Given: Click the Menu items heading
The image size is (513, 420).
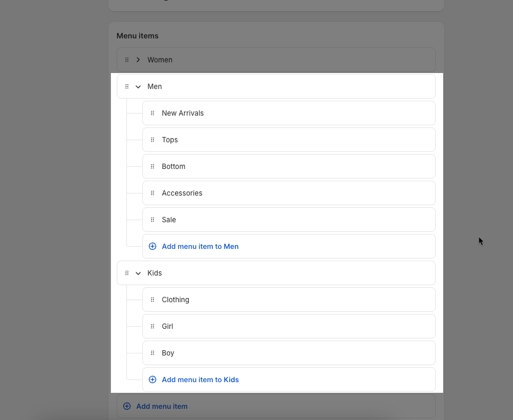Looking at the screenshot, I should [138, 36].
